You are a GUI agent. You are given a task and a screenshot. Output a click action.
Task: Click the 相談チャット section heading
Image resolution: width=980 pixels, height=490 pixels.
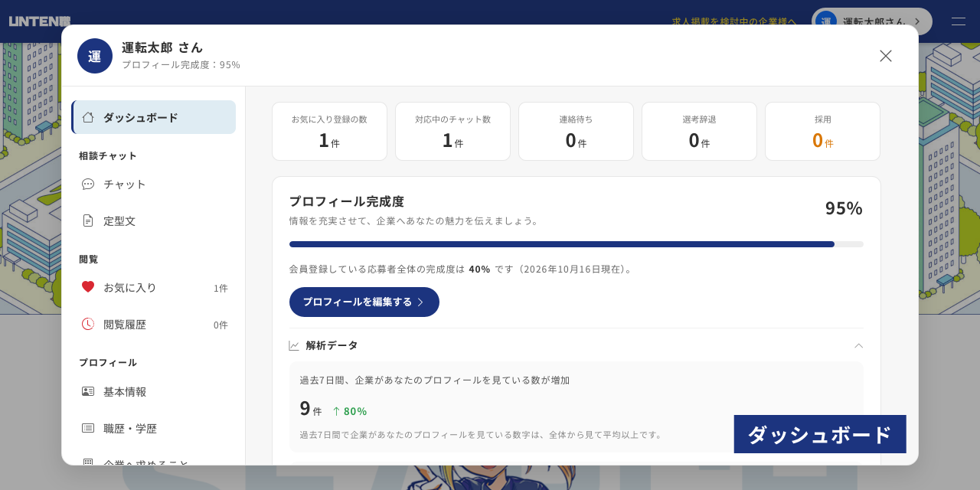(108, 155)
